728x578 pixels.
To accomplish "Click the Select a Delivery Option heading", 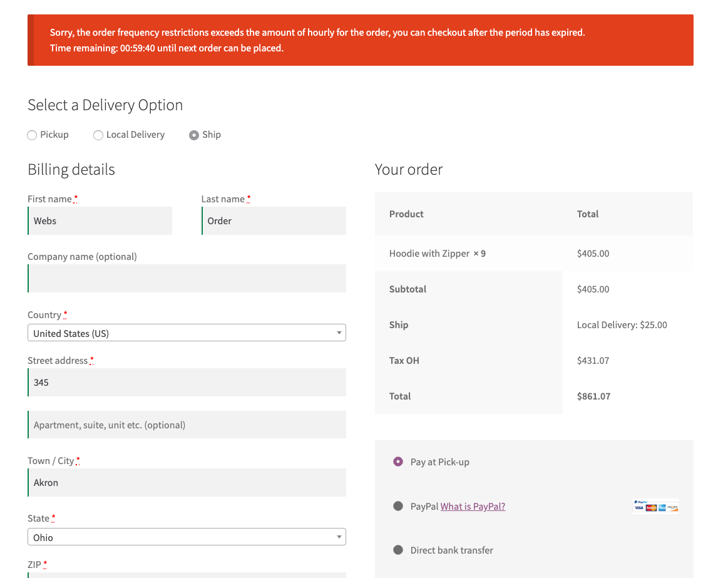I will [x=105, y=105].
